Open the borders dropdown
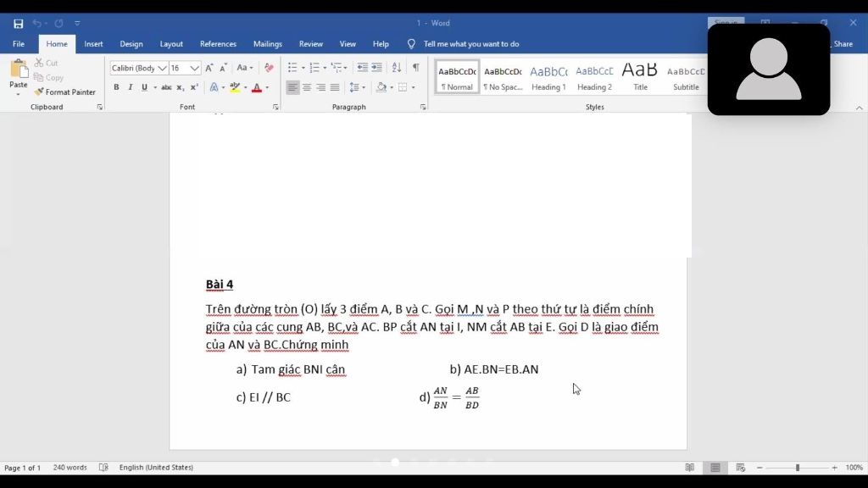The image size is (868, 488). 413,87
